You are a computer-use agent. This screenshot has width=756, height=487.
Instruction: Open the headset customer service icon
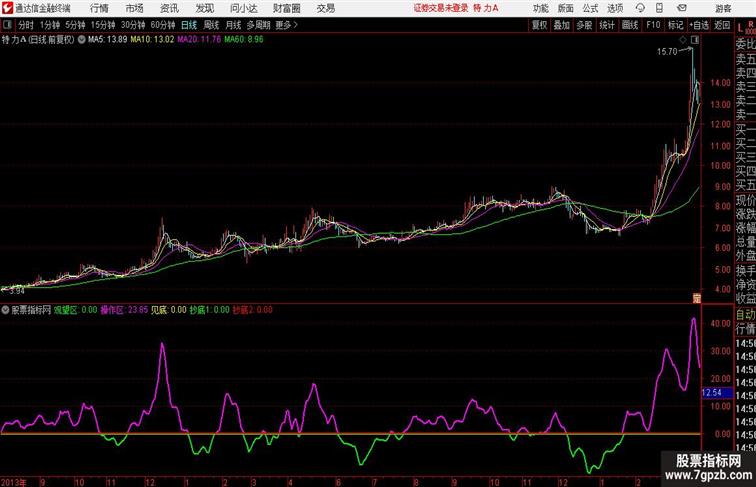pyautogui.click(x=640, y=8)
